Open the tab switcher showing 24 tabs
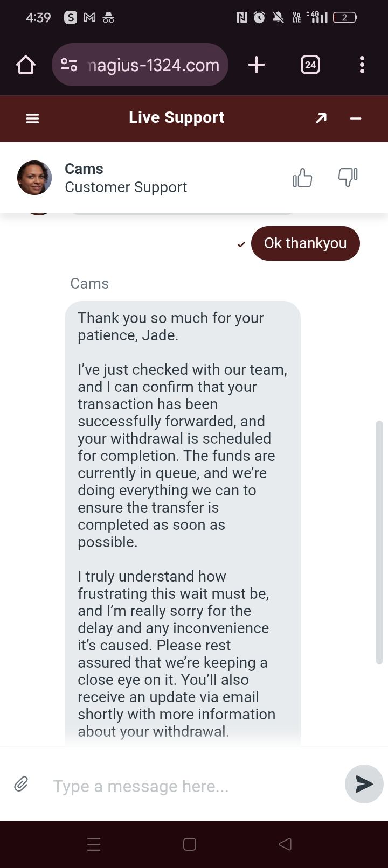The image size is (388, 868). (x=310, y=65)
